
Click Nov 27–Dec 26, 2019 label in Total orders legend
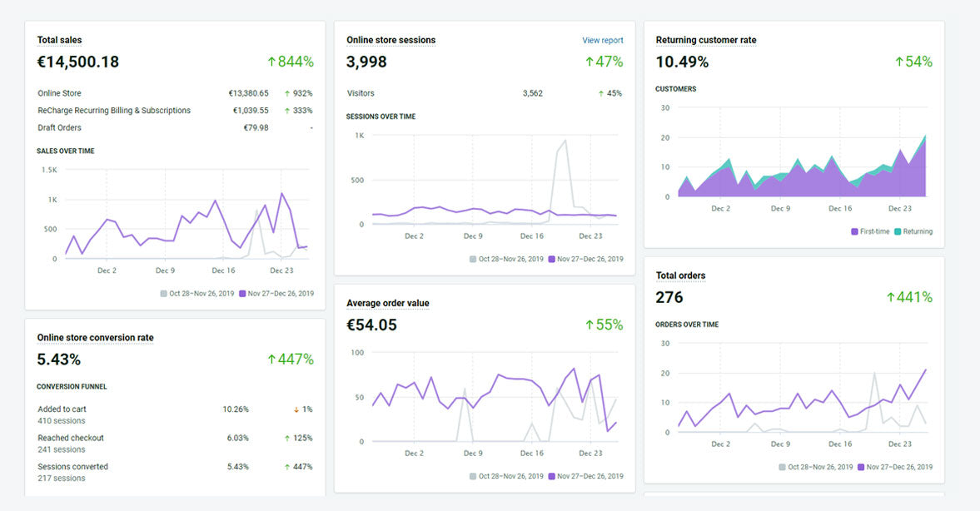coord(899,467)
